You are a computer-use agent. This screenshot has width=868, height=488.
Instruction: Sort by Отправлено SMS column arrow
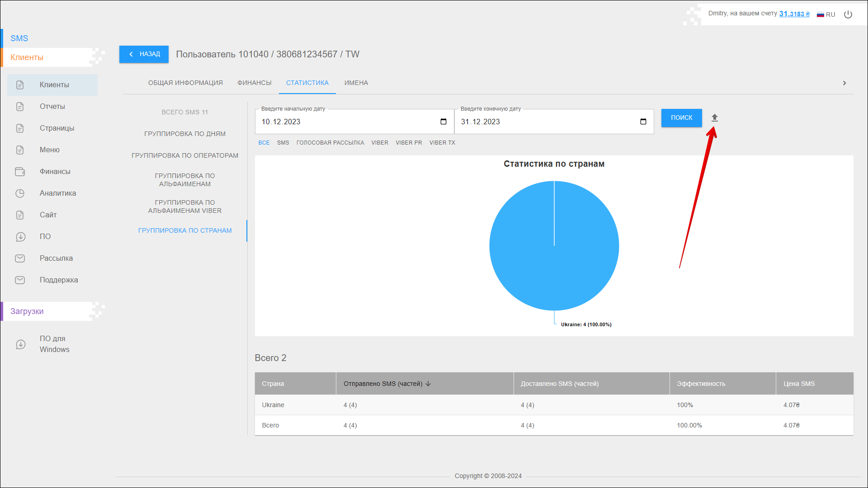click(428, 384)
